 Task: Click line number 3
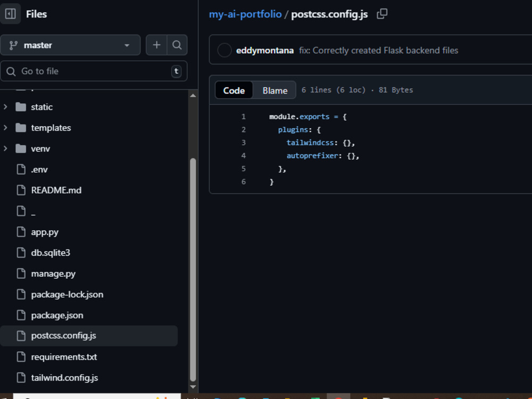tap(243, 143)
